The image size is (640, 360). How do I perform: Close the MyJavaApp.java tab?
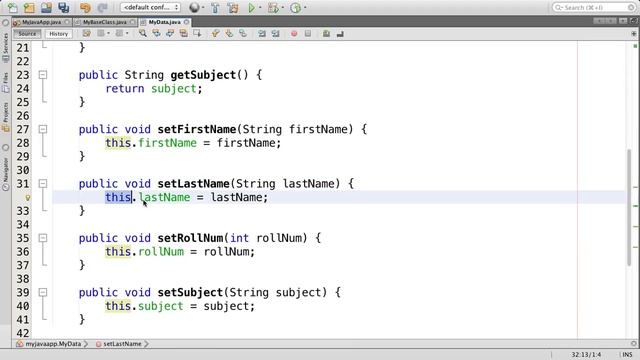click(67, 22)
